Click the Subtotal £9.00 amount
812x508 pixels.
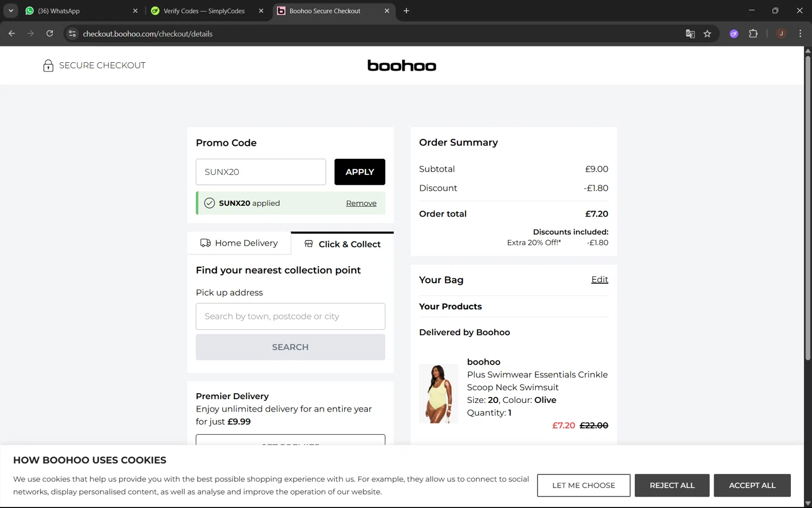(x=597, y=169)
